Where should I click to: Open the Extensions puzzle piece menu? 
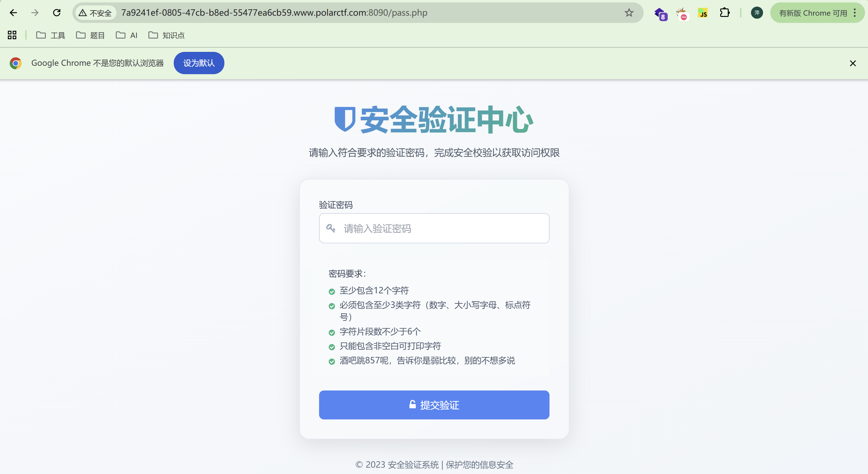(724, 13)
